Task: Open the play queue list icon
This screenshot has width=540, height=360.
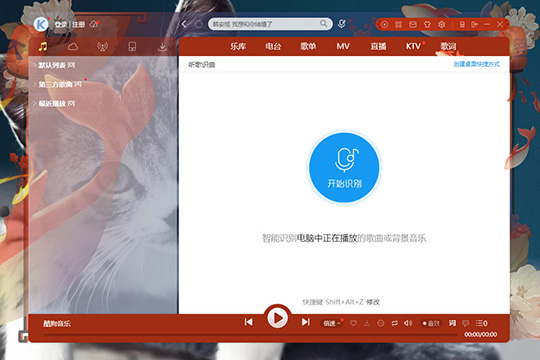Action: coord(481,323)
